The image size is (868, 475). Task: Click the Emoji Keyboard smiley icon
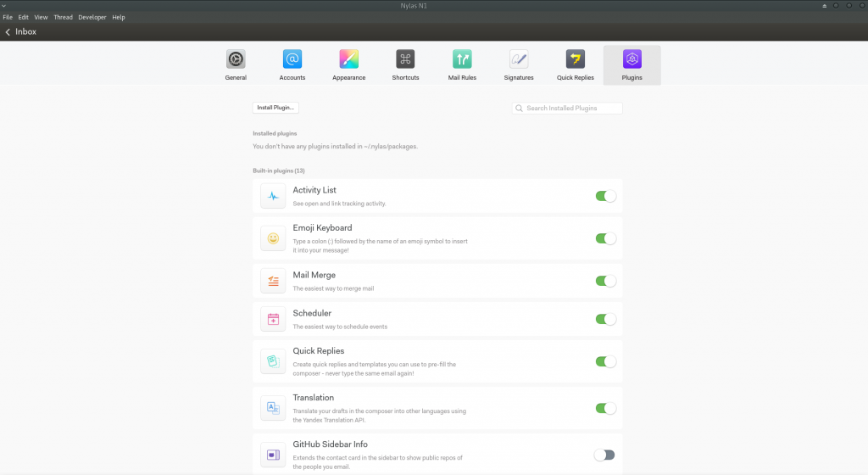pyautogui.click(x=273, y=238)
